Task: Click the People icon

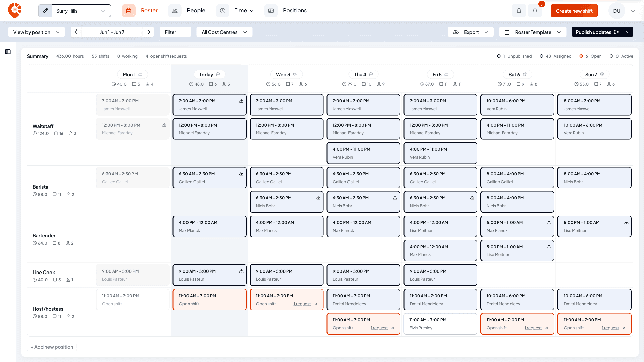Action: point(175,11)
